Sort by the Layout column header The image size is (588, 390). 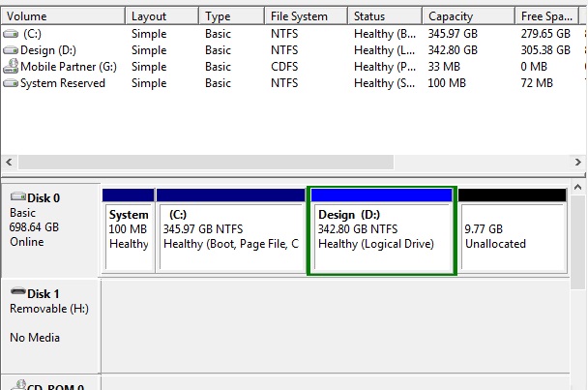(162, 16)
